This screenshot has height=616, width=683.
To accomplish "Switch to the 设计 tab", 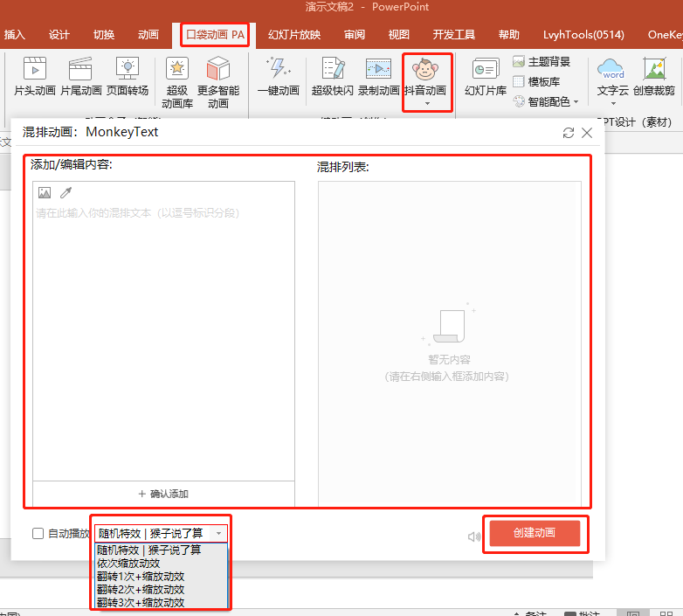I will pos(59,34).
